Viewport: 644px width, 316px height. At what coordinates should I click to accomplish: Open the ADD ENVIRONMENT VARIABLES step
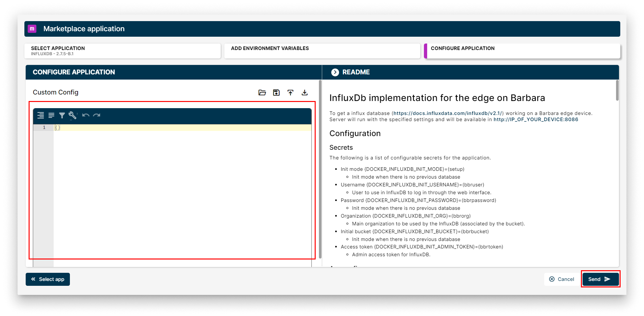(322, 51)
